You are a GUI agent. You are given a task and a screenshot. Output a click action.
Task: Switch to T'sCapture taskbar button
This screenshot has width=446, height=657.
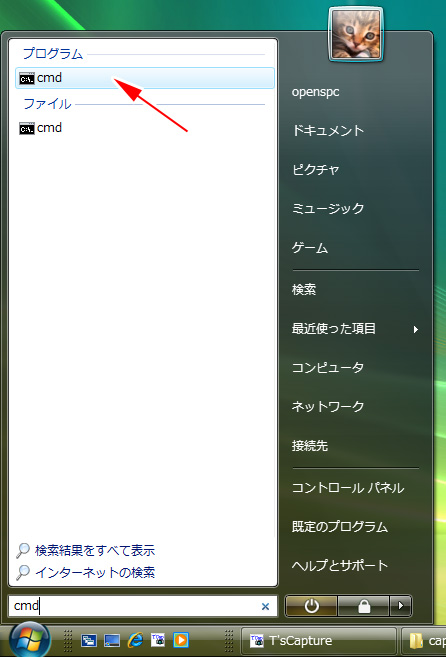point(319,641)
